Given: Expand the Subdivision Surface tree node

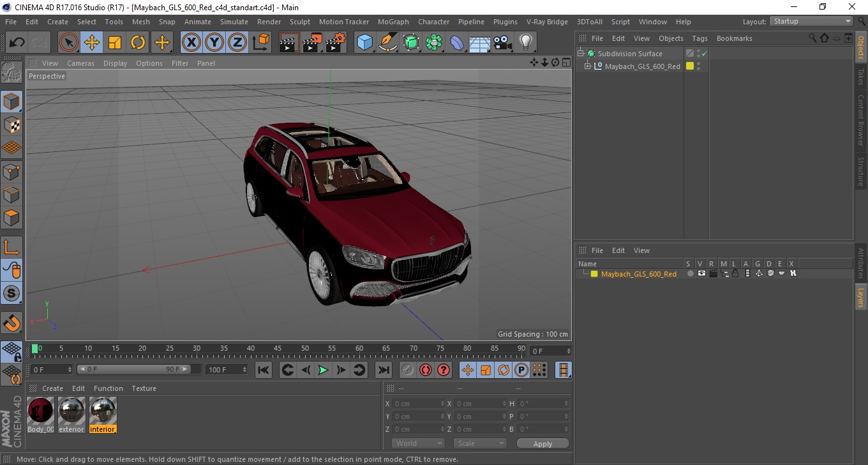Looking at the screenshot, I should [x=581, y=54].
